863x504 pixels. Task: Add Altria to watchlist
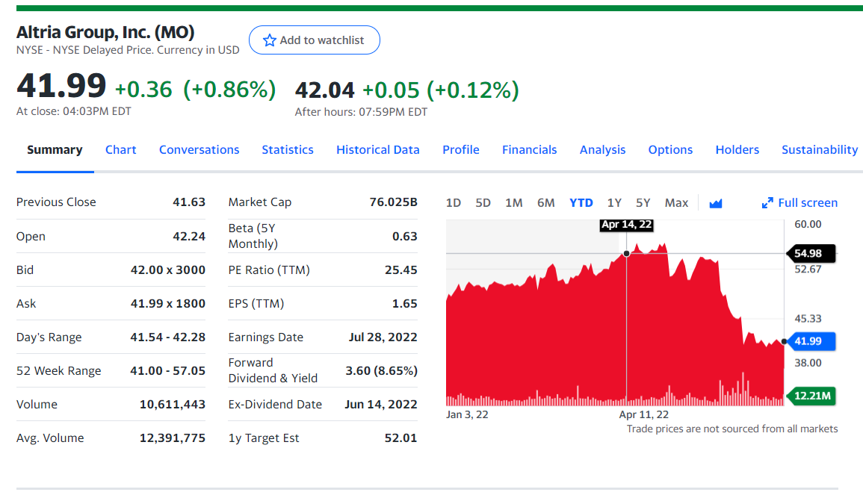pos(315,40)
